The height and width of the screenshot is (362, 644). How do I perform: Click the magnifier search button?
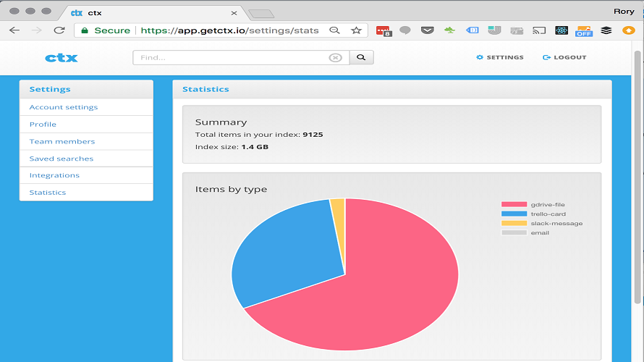click(x=361, y=57)
